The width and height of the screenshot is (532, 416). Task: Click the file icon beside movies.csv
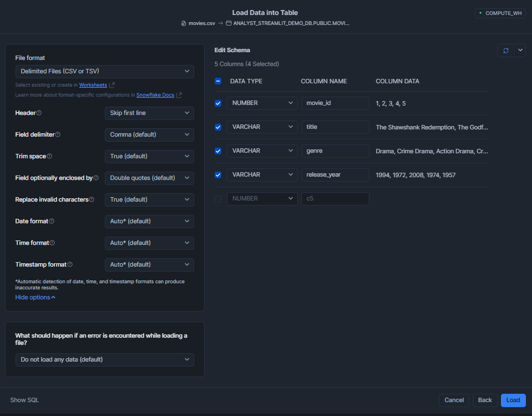click(x=183, y=23)
